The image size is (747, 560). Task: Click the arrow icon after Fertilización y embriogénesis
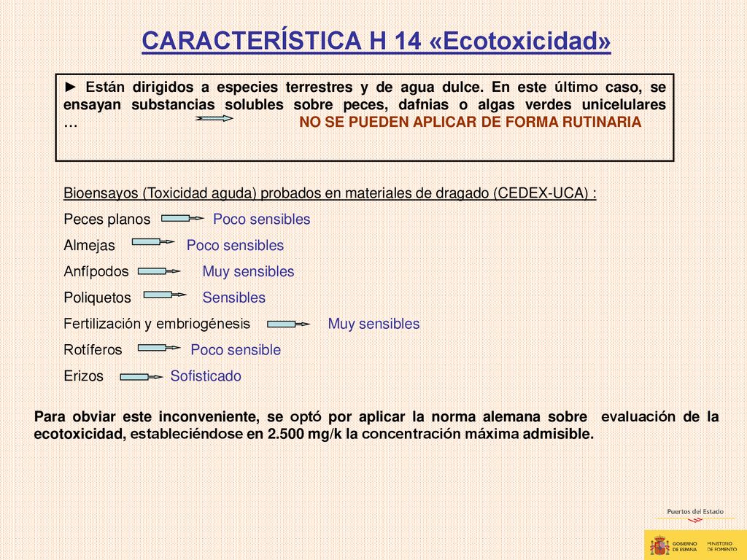[288, 324]
